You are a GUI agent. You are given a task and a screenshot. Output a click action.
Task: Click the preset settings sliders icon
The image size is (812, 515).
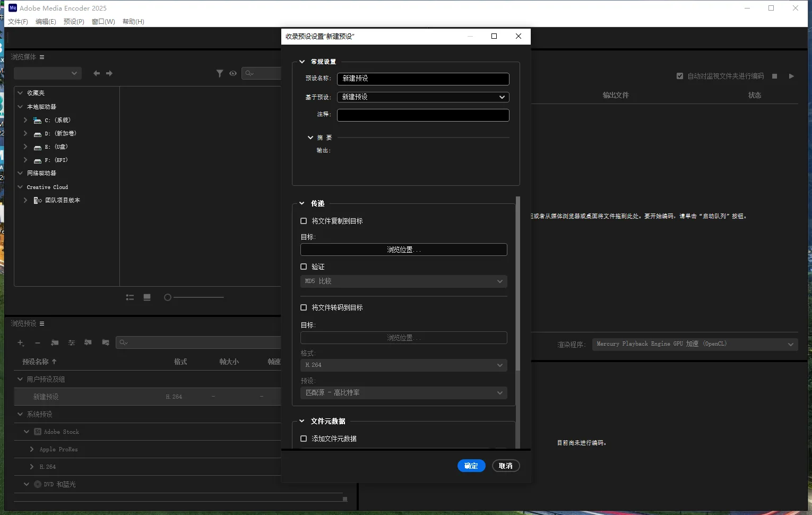(72, 343)
